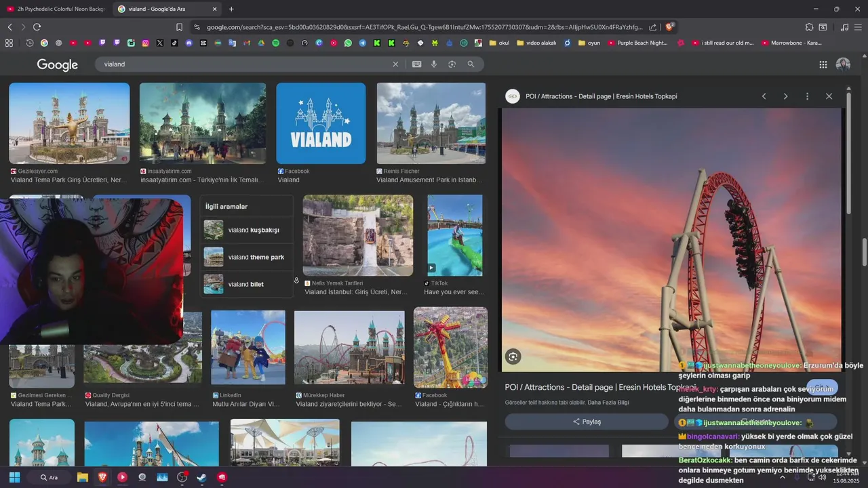The image size is (868, 488).
Task: Open the history clock icon in the bookmarks bar
Action: coord(30,43)
